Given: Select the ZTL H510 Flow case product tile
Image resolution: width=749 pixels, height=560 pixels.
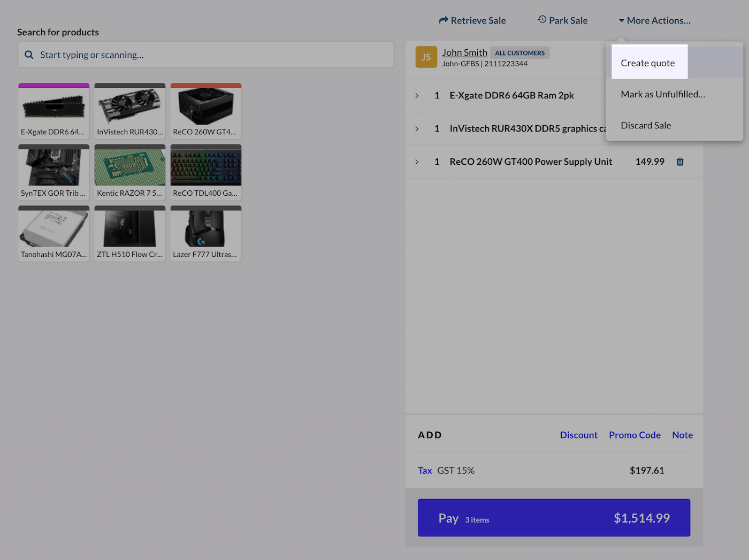Looking at the screenshot, I should (x=129, y=233).
